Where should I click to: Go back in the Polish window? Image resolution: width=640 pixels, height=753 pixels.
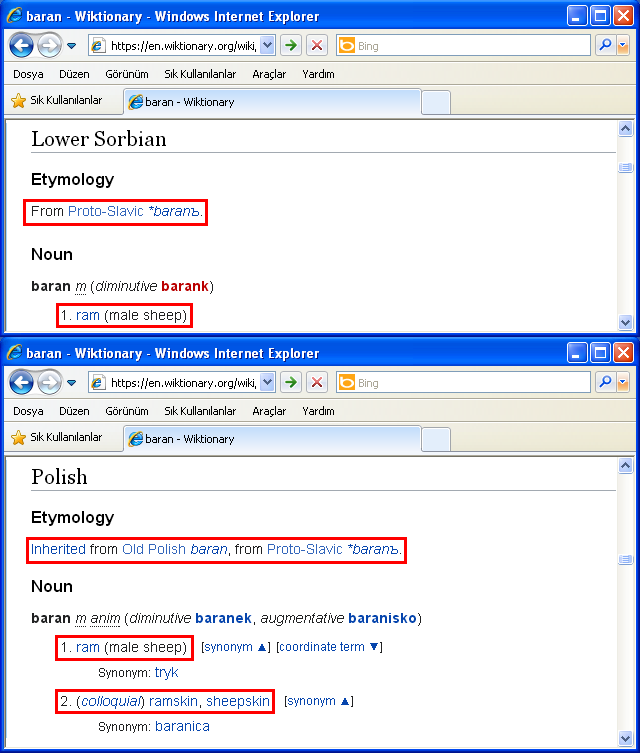(x=22, y=383)
